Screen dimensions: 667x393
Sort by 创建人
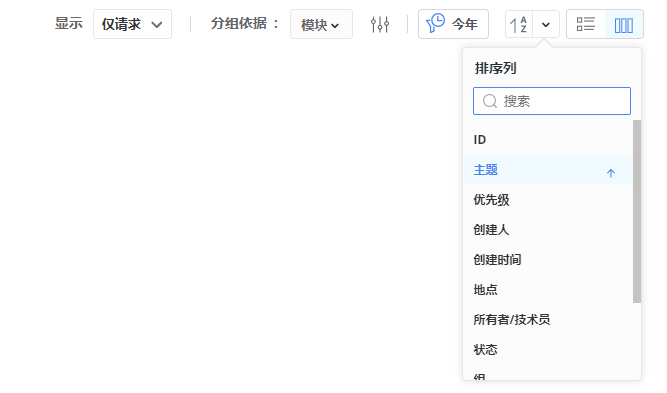548,230
